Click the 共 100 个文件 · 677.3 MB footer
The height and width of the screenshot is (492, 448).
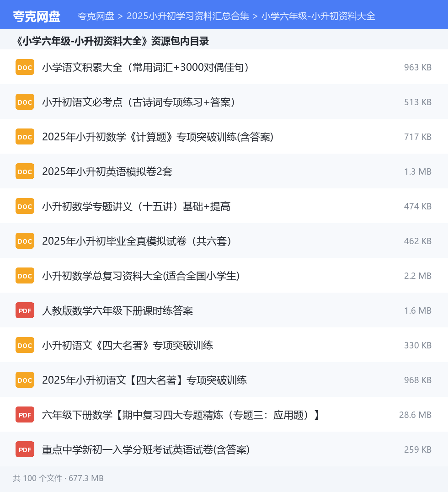(58, 478)
